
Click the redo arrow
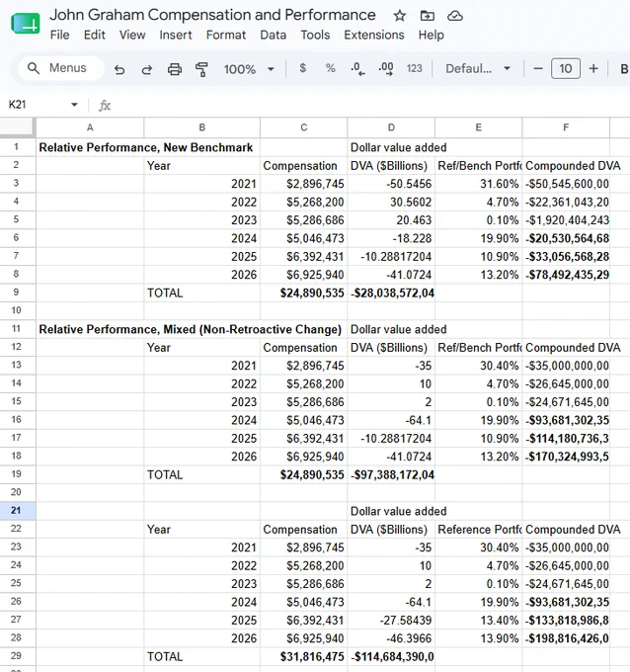[x=146, y=69]
